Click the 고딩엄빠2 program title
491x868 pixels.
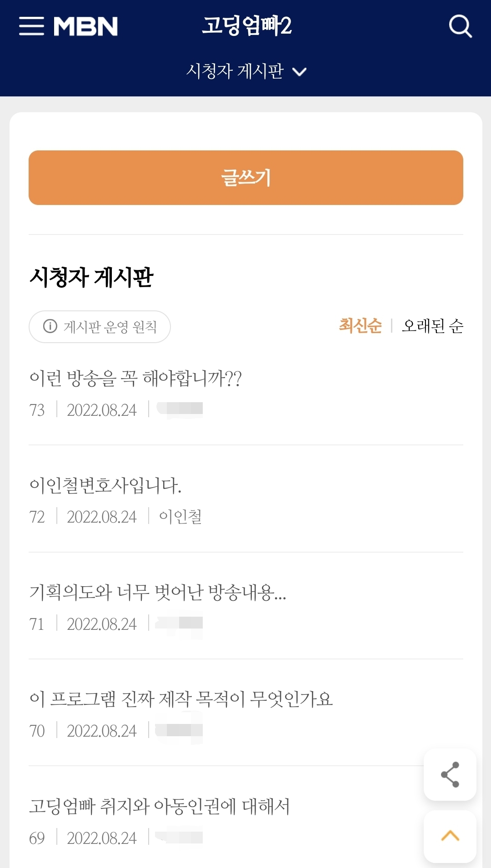click(x=247, y=25)
